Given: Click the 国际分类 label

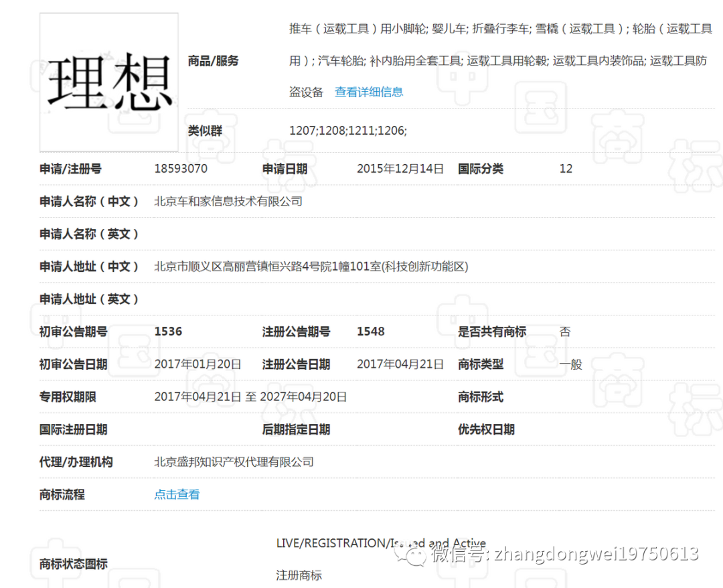Looking at the screenshot, I should (x=481, y=169).
